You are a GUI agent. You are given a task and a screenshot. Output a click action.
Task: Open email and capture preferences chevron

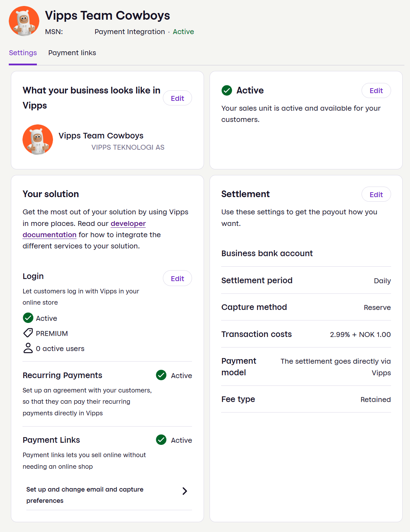click(185, 491)
